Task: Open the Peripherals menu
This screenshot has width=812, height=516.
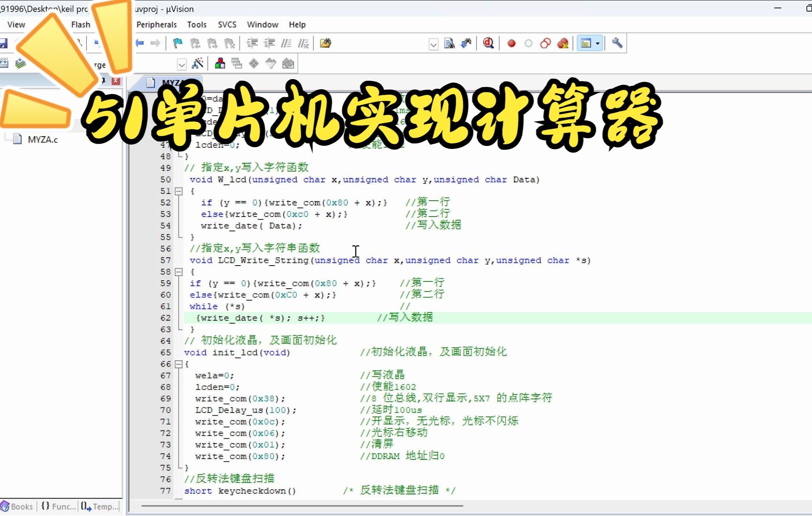Action: tap(156, 25)
